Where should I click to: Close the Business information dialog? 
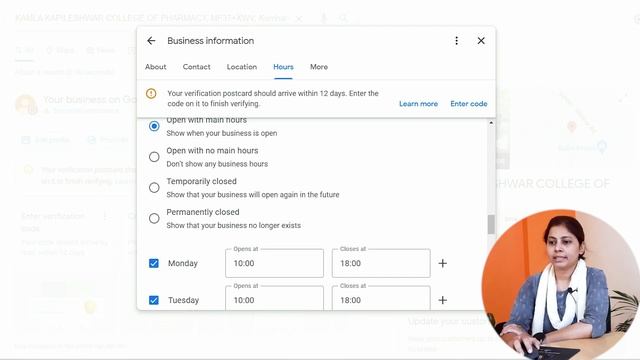(x=481, y=41)
